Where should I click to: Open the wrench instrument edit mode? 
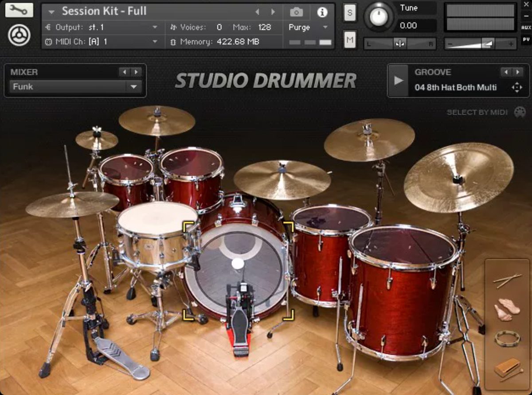[19, 9]
